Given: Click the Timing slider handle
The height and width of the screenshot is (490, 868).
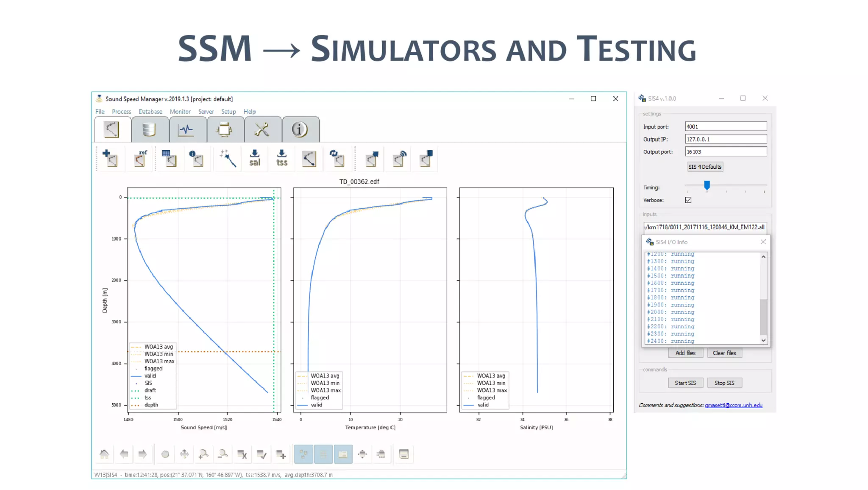Looking at the screenshot, I should tap(707, 185).
